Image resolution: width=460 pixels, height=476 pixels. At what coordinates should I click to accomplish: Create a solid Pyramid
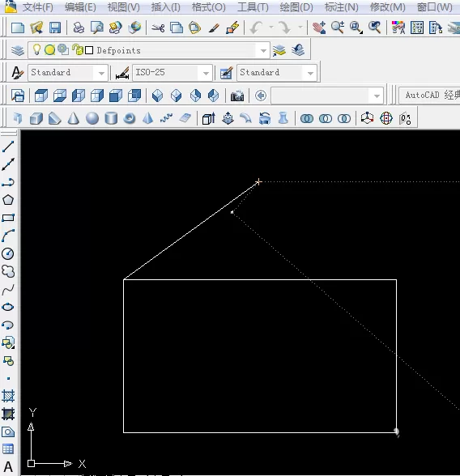[x=148, y=118]
